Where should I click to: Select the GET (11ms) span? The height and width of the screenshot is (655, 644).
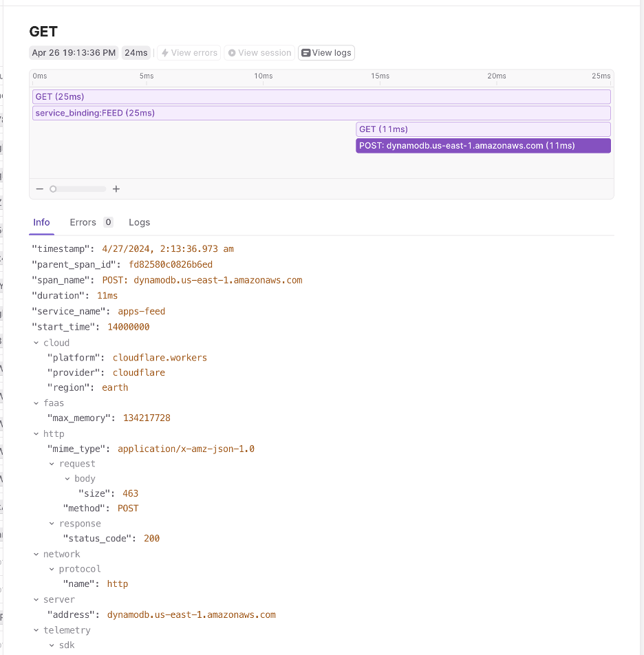tap(482, 129)
